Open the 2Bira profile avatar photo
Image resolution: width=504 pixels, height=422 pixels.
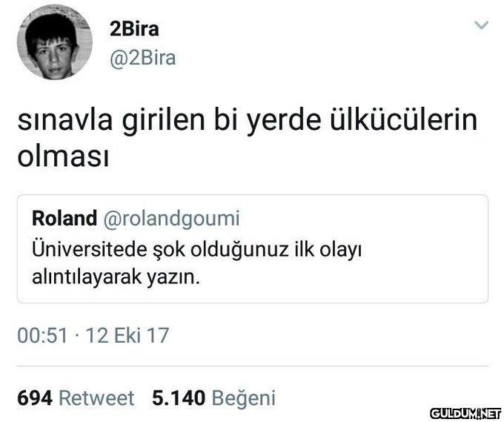point(55,42)
